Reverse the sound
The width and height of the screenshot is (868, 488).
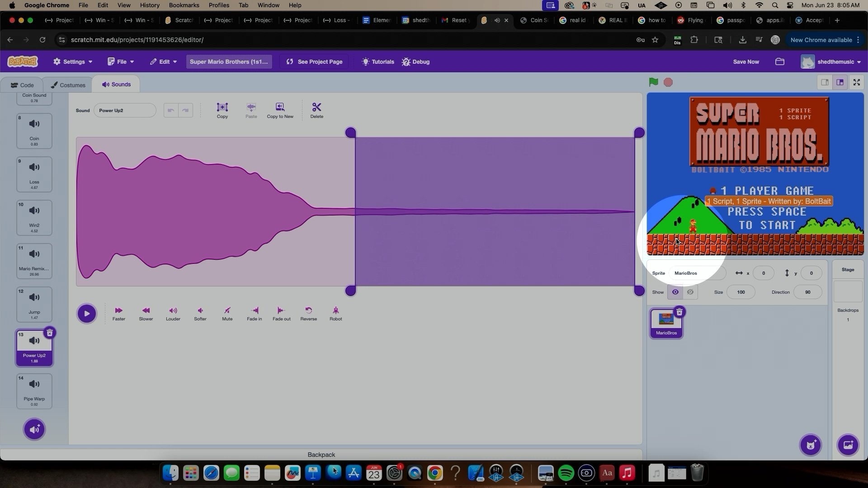[x=309, y=314]
